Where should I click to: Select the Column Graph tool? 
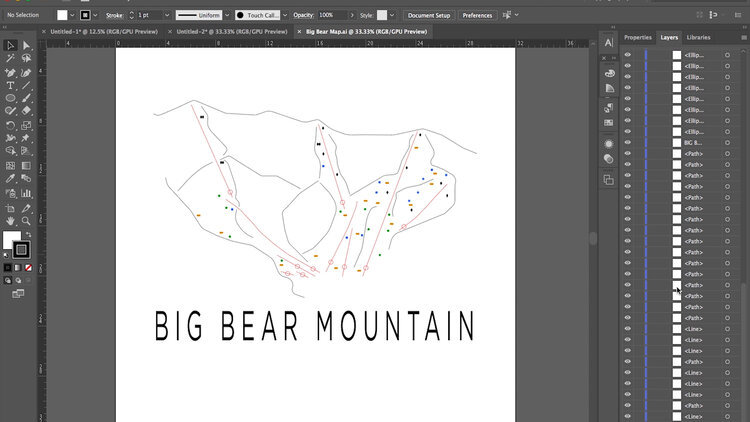[26, 193]
